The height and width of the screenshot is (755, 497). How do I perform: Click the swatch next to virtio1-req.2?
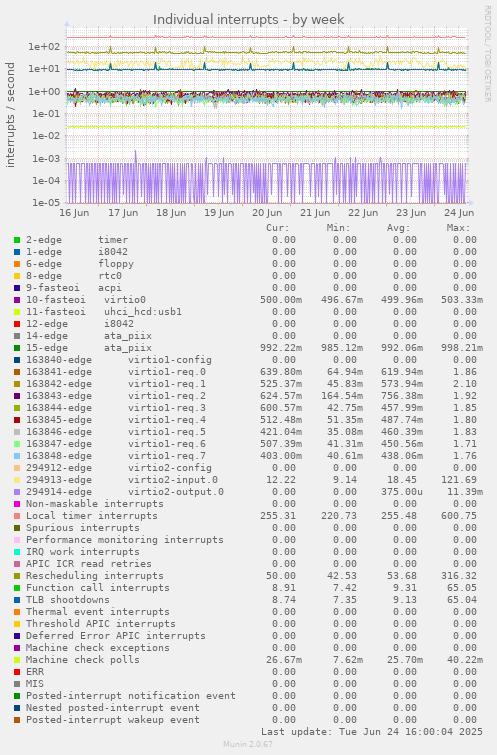click(x=17, y=396)
